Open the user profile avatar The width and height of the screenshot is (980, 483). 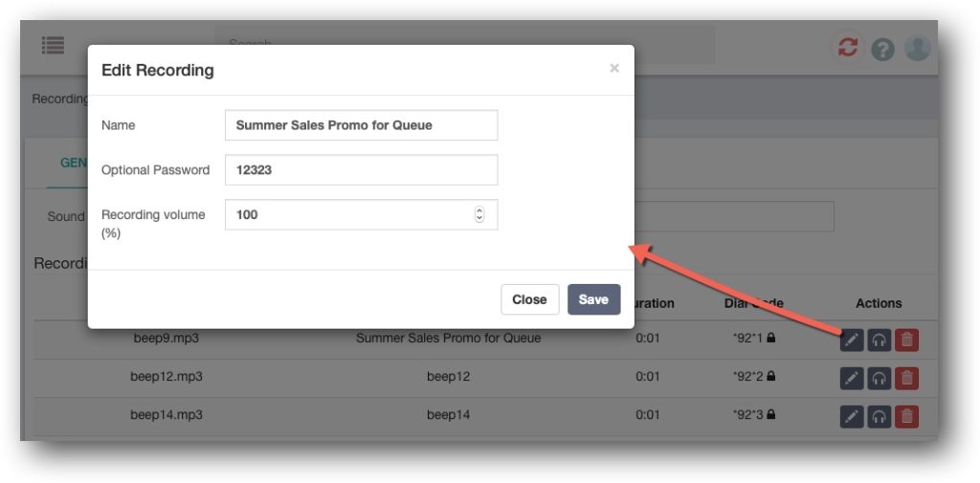(918, 48)
